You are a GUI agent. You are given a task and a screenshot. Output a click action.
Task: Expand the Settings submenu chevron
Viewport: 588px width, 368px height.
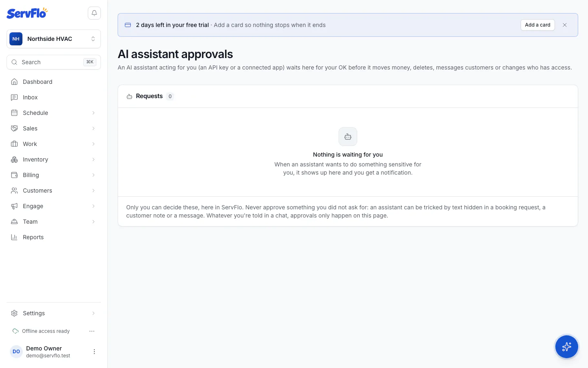(x=94, y=313)
